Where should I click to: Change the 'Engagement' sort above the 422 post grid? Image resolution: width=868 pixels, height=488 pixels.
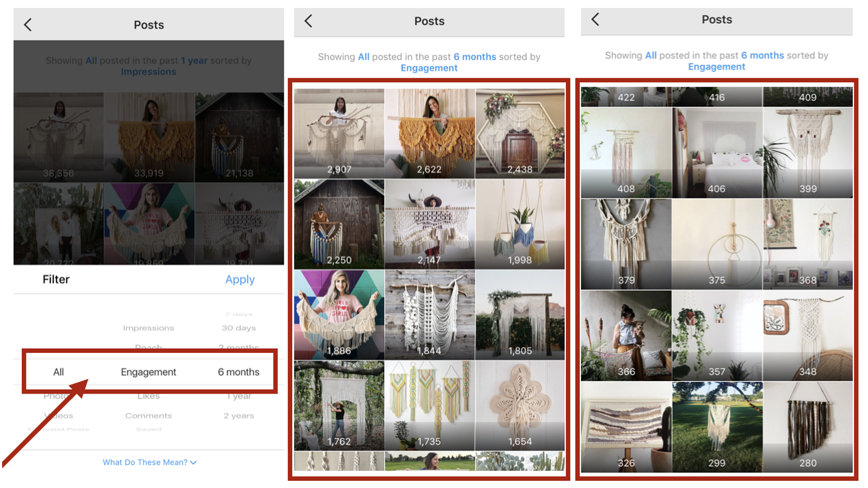tap(717, 67)
